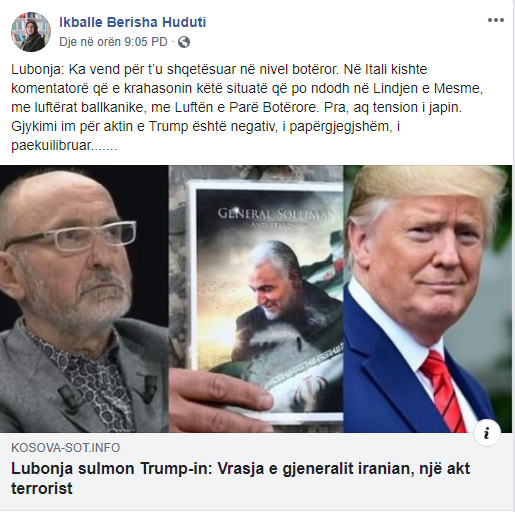
Task: Click the globe public audience icon
Action: pos(184,42)
